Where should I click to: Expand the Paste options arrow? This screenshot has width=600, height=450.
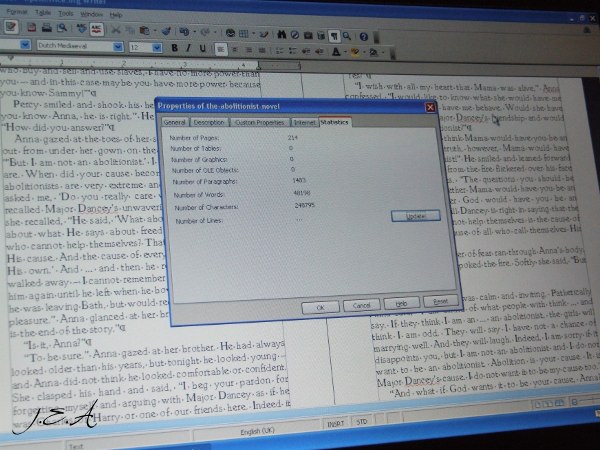155,31
